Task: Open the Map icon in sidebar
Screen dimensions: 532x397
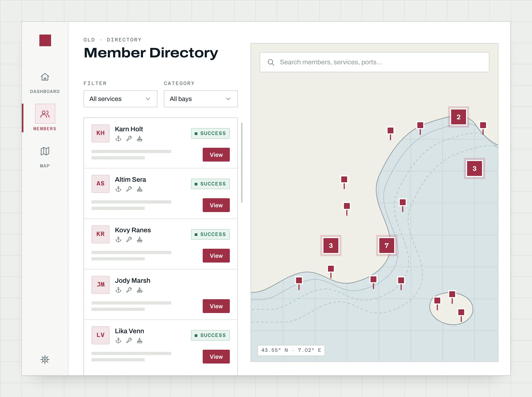Action: (x=45, y=151)
